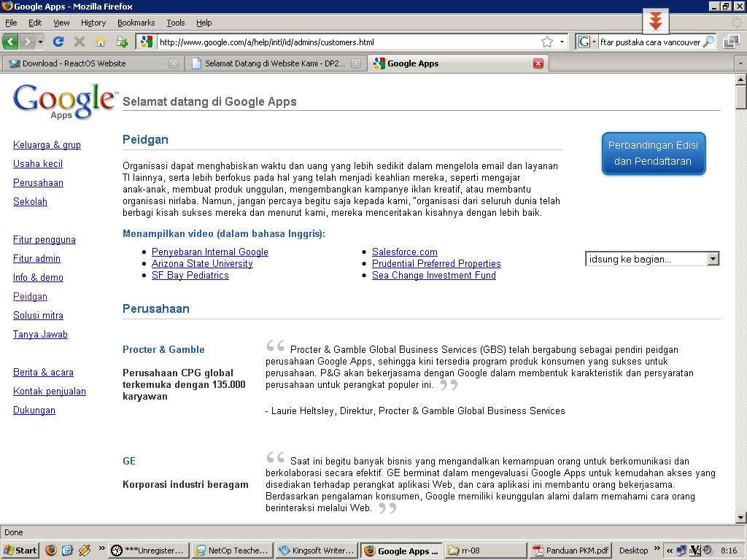The height and width of the screenshot is (560, 747).
Task: Open the rr-08 folder taskbar item
Action: tap(485, 551)
